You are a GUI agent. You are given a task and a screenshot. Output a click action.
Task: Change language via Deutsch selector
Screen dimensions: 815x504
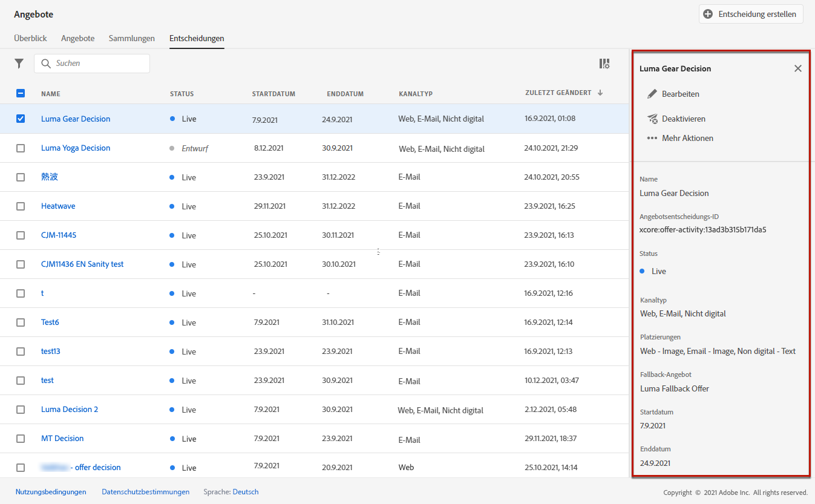click(x=245, y=492)
